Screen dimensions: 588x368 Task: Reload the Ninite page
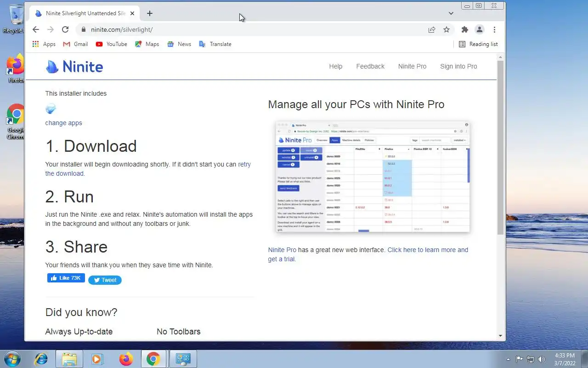65,29
